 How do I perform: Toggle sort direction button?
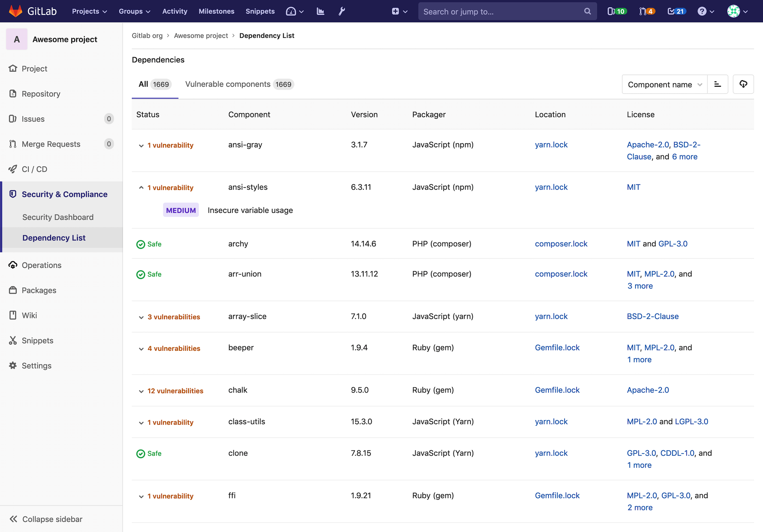[718, 84]
